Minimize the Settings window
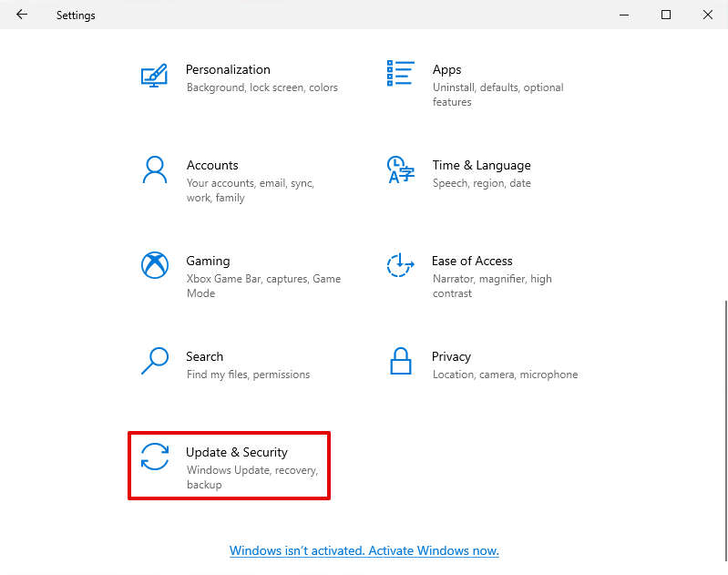Viewport: 728px width, 575px height. click(624, 15)
